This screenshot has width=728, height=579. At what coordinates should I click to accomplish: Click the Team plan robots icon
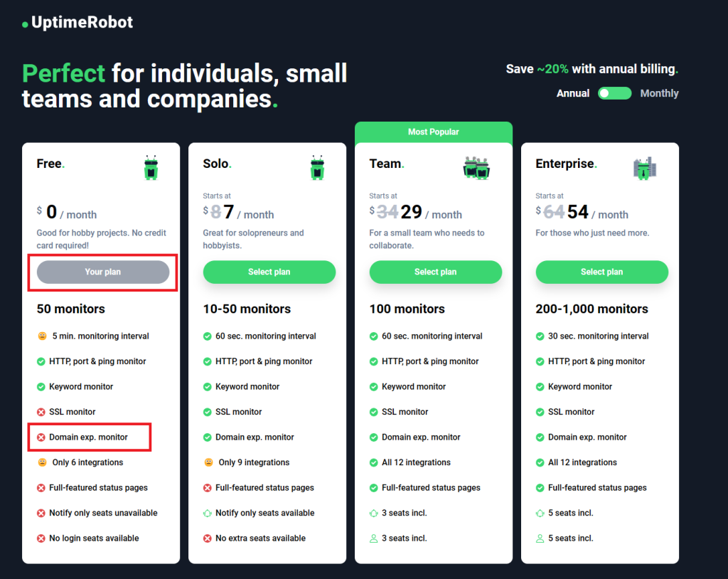coord(476,168)
